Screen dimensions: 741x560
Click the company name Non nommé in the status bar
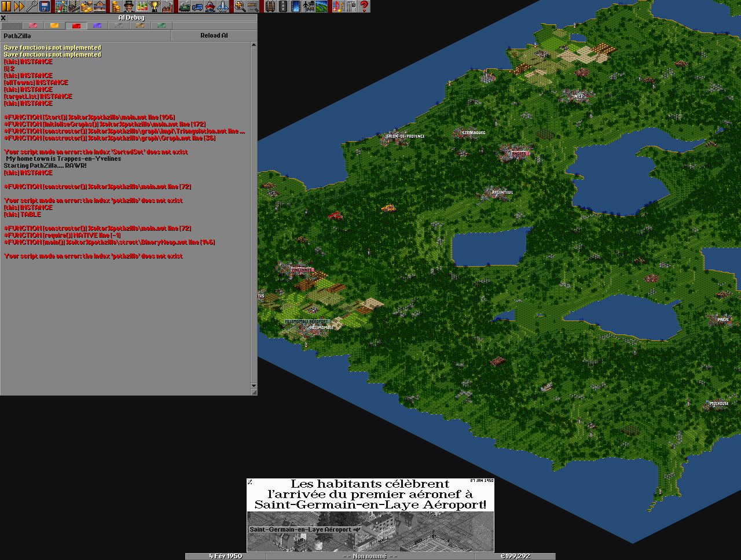(370, 556)
